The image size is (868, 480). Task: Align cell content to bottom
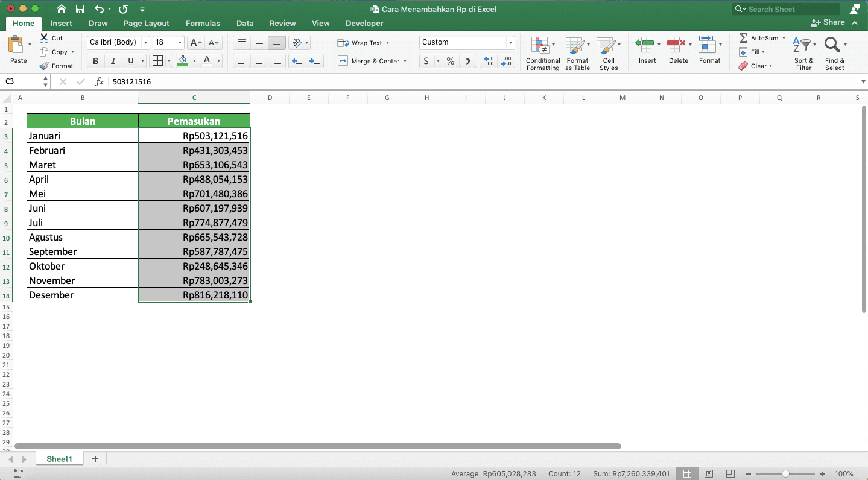pyautogui.click(x=277, y=43)
